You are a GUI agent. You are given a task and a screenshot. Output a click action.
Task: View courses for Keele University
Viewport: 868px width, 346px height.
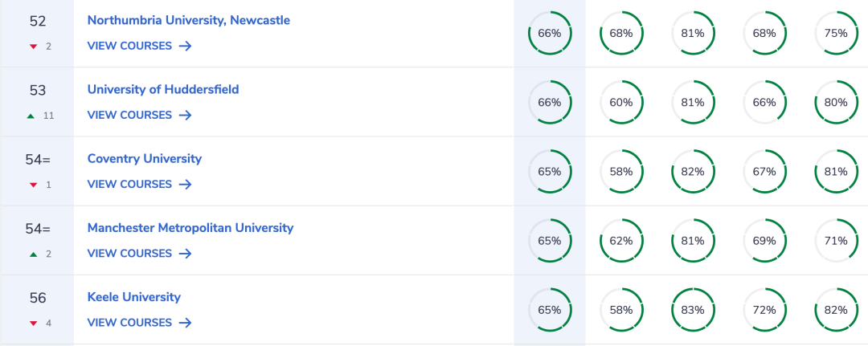point(140,322)
